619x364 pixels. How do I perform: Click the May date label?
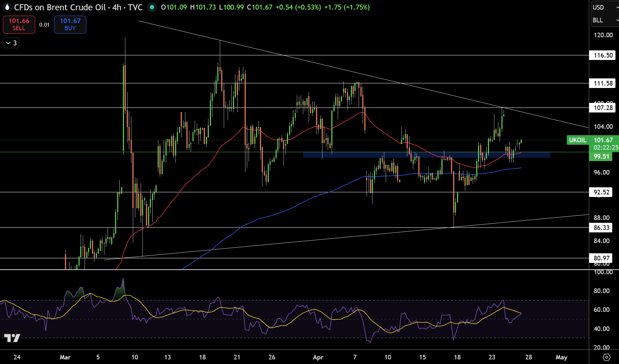561,357
